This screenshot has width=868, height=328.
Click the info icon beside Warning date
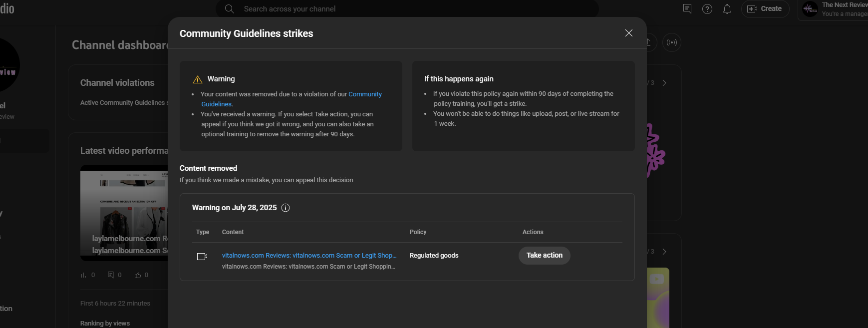click(x=286, y=208)
